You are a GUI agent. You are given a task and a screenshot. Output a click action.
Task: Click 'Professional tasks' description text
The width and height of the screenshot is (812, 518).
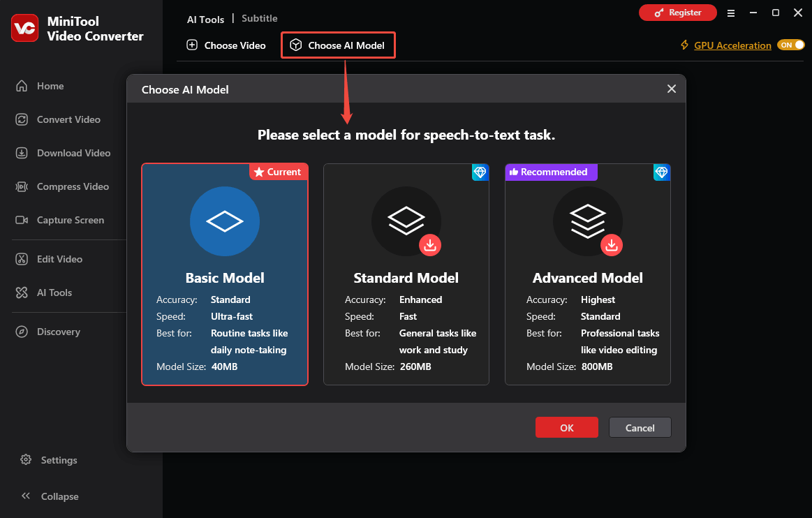(620, 333)
